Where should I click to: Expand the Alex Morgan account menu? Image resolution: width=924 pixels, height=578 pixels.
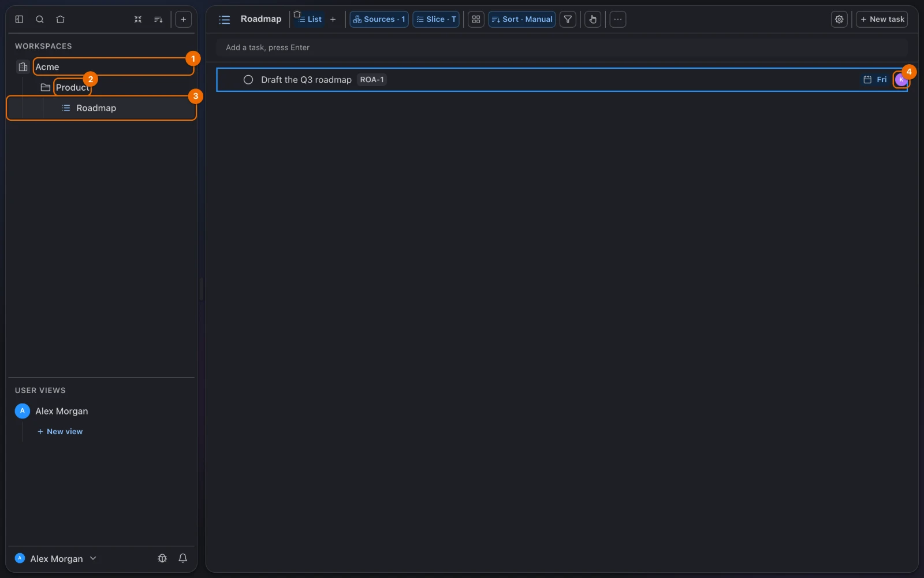(55, 558)
